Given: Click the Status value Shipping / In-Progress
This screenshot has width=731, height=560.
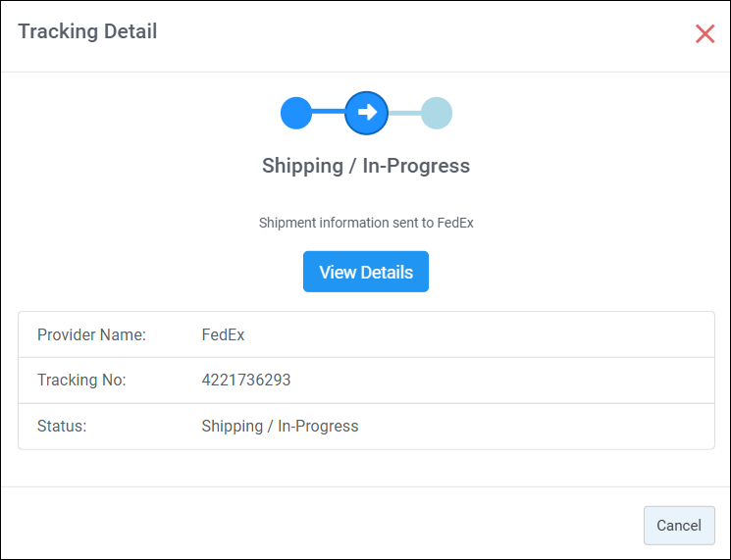Looking at the screenshot, I should 280,426.
